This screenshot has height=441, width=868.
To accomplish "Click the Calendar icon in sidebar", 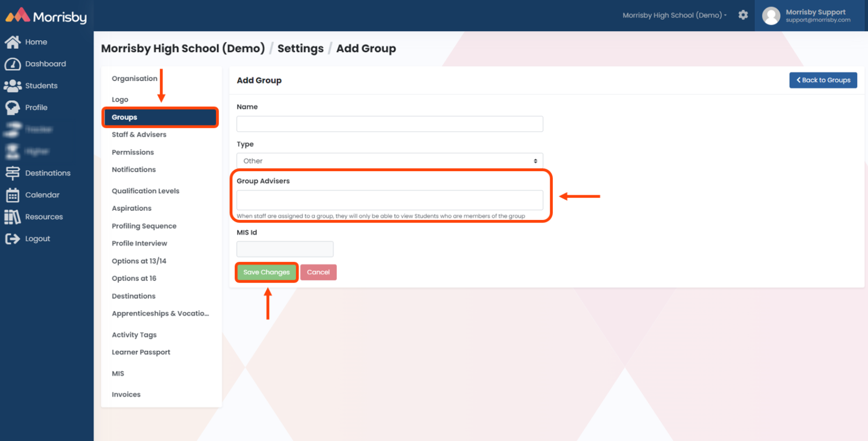I will [12, 195].
